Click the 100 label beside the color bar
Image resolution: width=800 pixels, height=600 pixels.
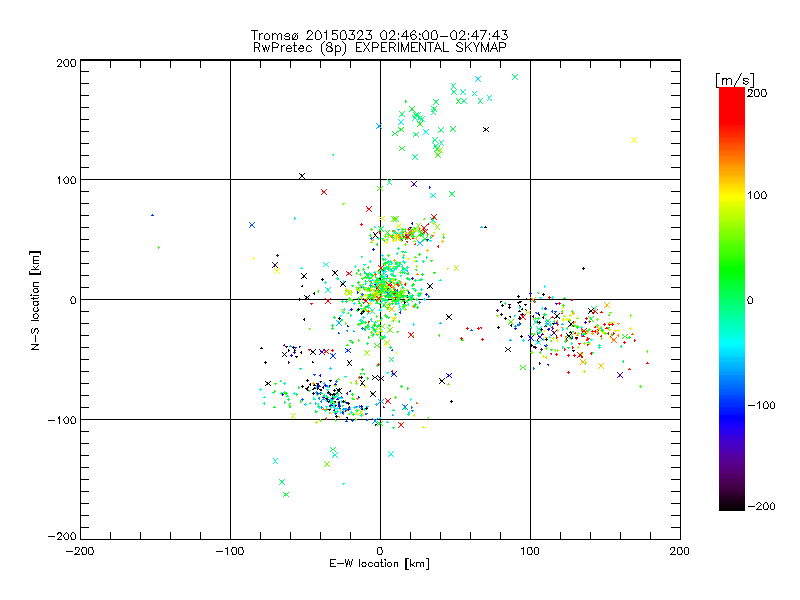coord(757,195)
